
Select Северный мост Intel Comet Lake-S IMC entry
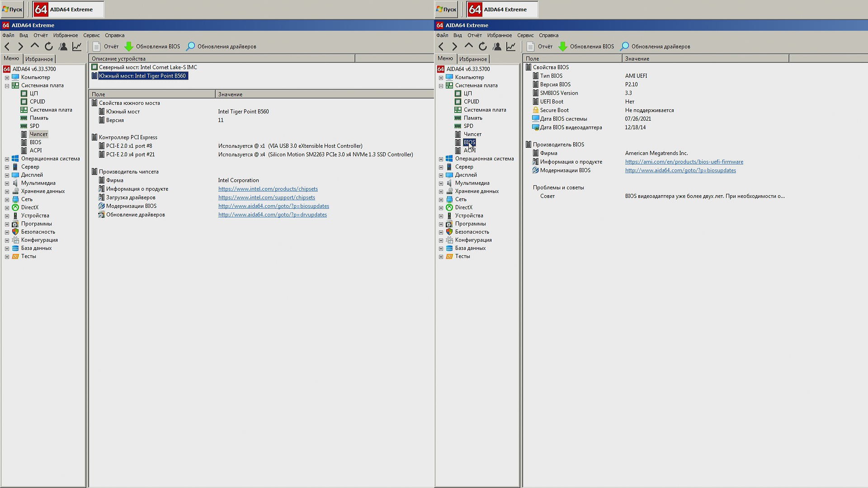(147, 67)
